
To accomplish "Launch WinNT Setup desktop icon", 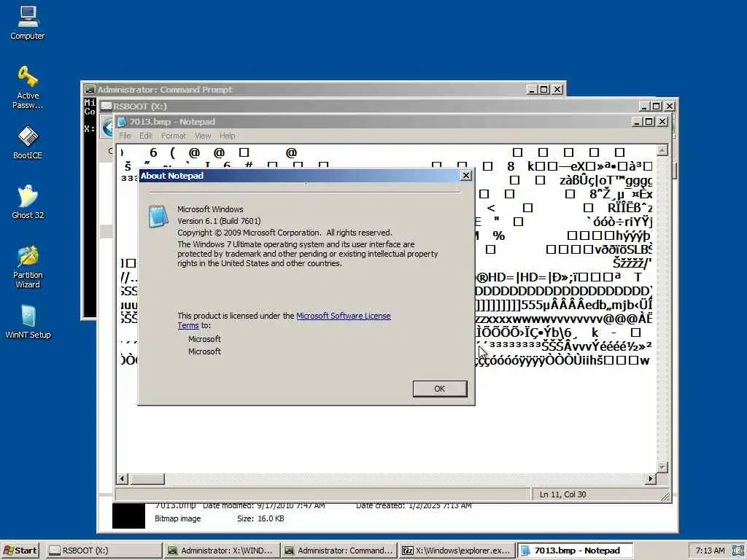I will pos(28,322).
